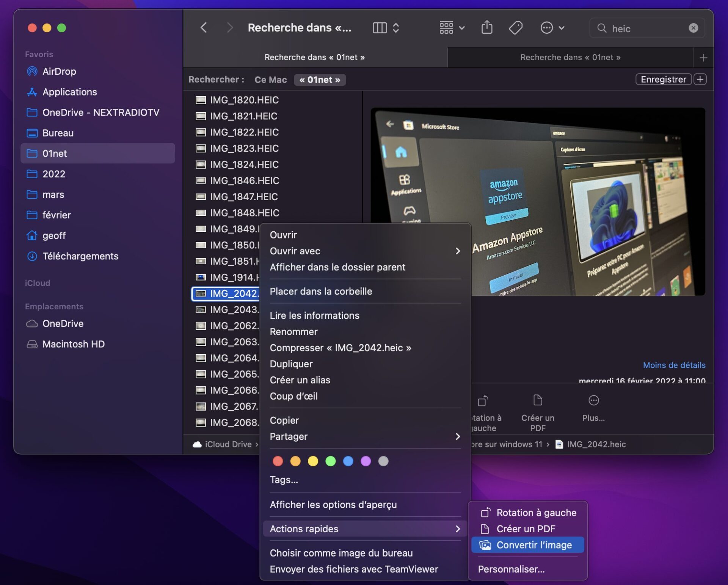Switch to the second Recherche dans 01net tab
728x585 pixels.
(570, 57)
